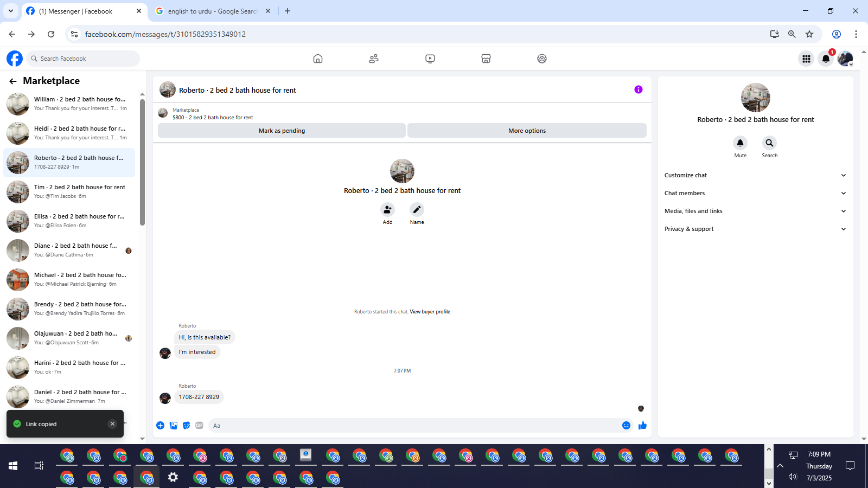868x488 pixels.
Task: Click the Search Facebook field
Action: pos(83,59)
